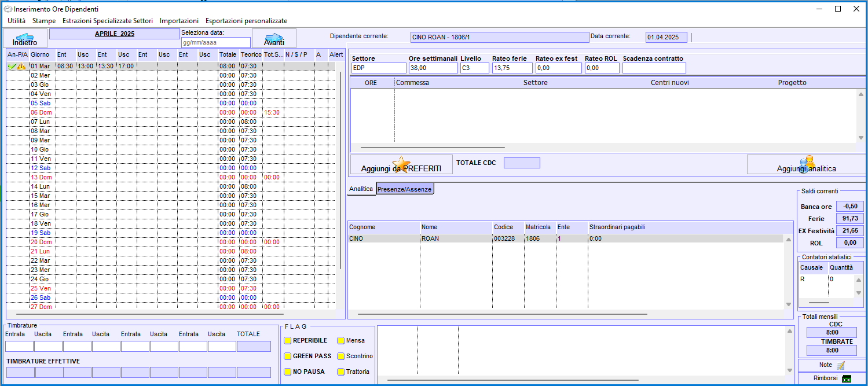The height and width of the screenshot is (386, 868).
Task: Open the Esportazioni personalizzate menu
Action: [x=246, y=21]
